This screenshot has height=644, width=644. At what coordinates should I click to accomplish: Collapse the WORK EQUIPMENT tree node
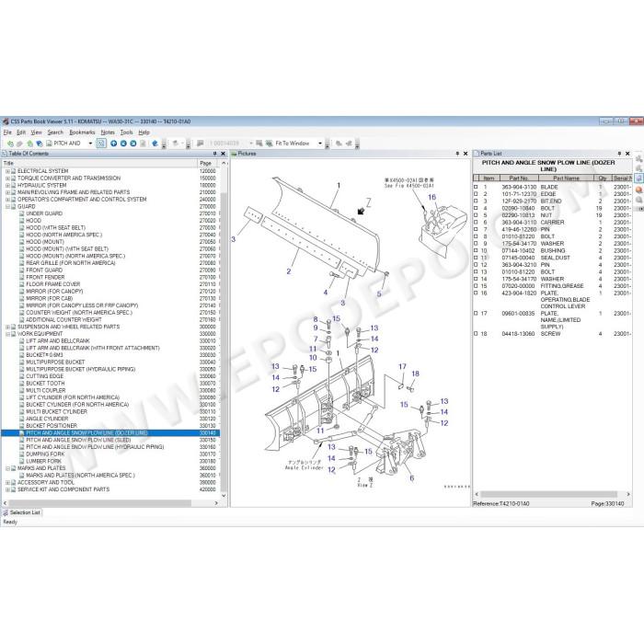(x=7, y=334)
